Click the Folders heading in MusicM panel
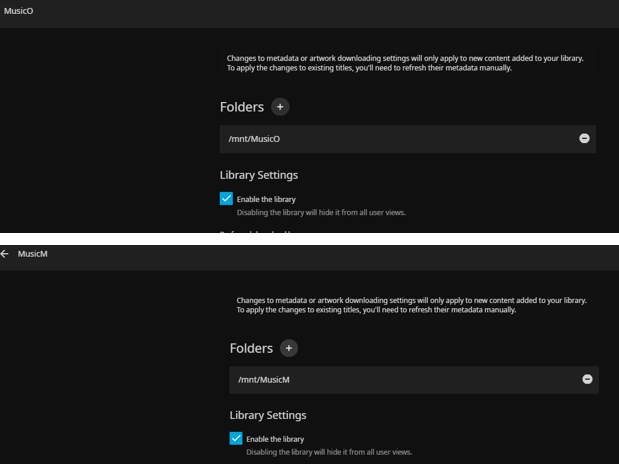The height and width of the screenshot is (464, 619). 251,348
